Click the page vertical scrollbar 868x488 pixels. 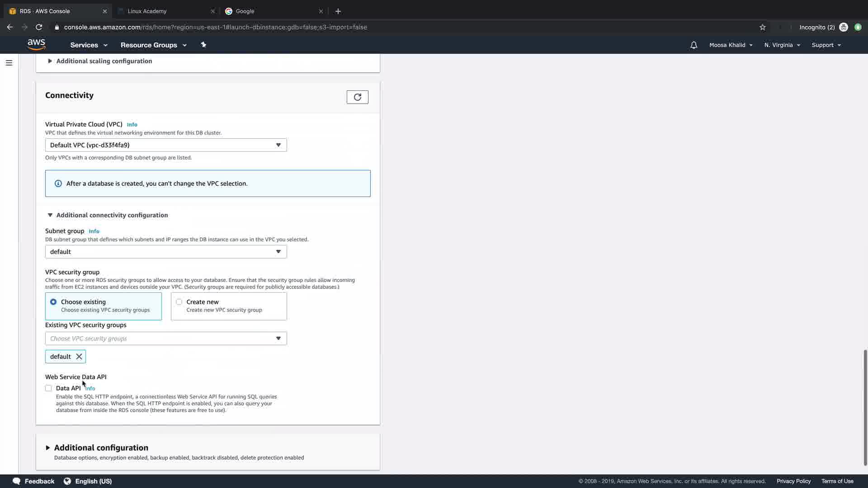865,407
